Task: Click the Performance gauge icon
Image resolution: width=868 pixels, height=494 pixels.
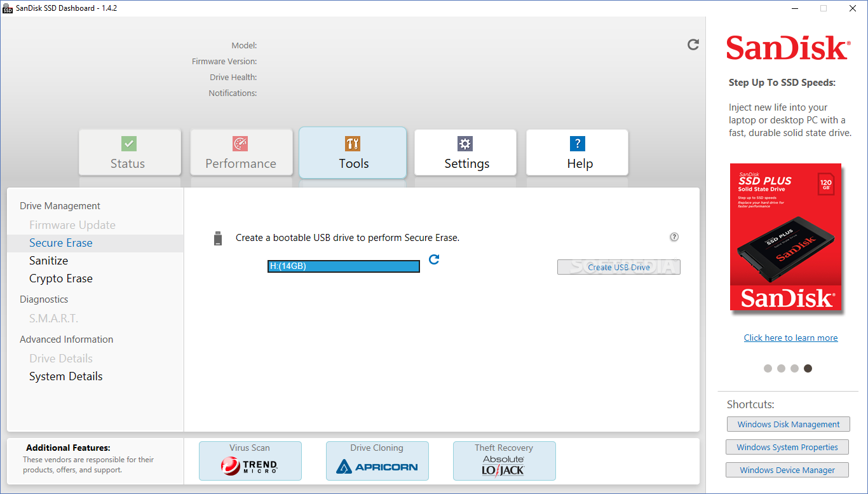Action: 240,143
